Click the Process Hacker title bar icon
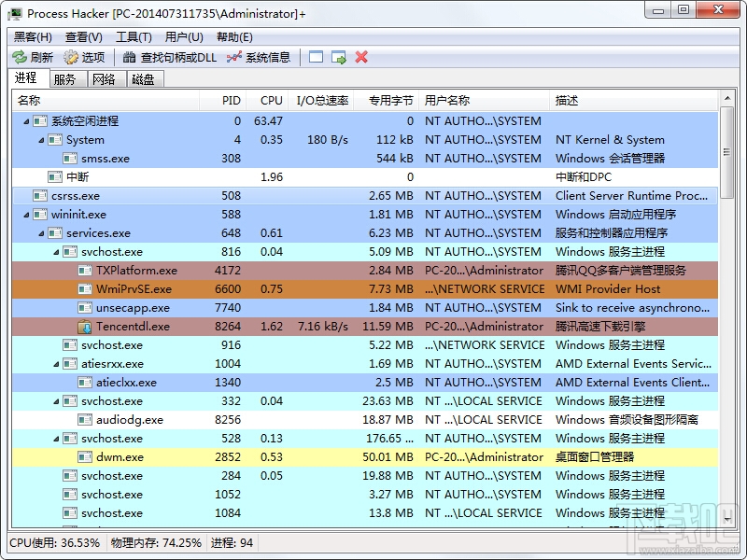The image size is (747, 560). pos(15,13)
